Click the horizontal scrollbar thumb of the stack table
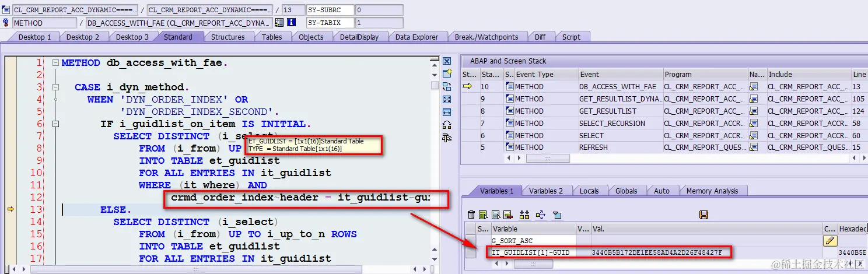 pyautogui.click(x=548, y=159)
